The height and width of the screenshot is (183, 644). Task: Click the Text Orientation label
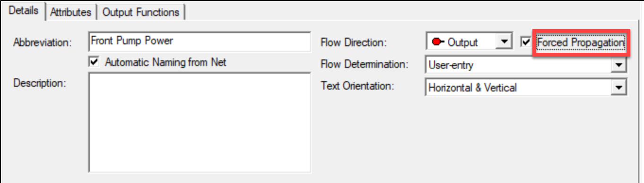tap(357, 86)
